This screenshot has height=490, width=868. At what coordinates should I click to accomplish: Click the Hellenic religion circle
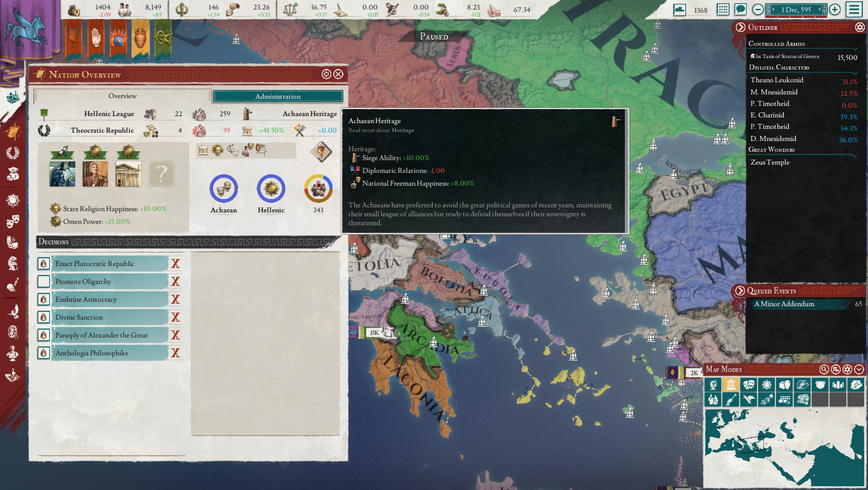point(271,189)
